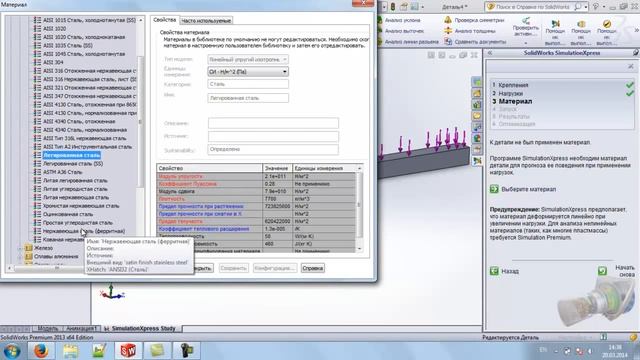Click the name field 'Легированная сталь'
The height and width of the screenshot is (360, 640).
click(x=248, y=98)
